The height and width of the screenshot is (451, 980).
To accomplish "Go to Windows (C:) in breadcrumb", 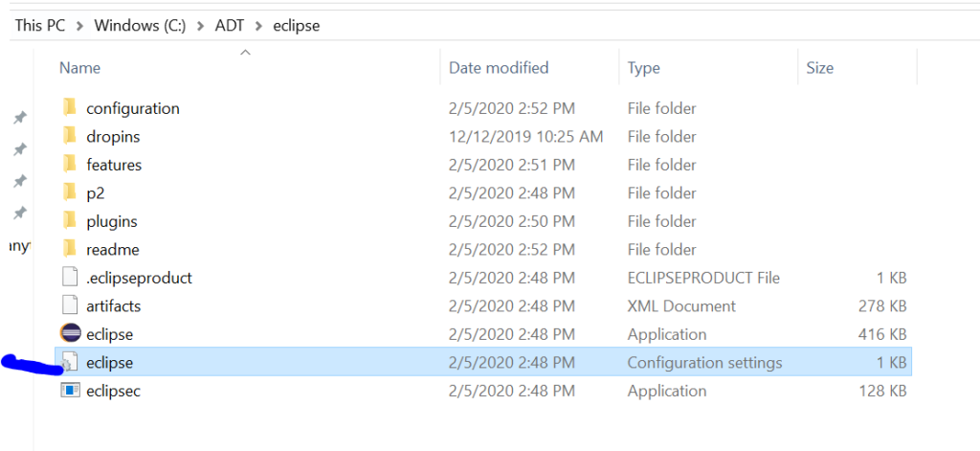I will 140,26.
